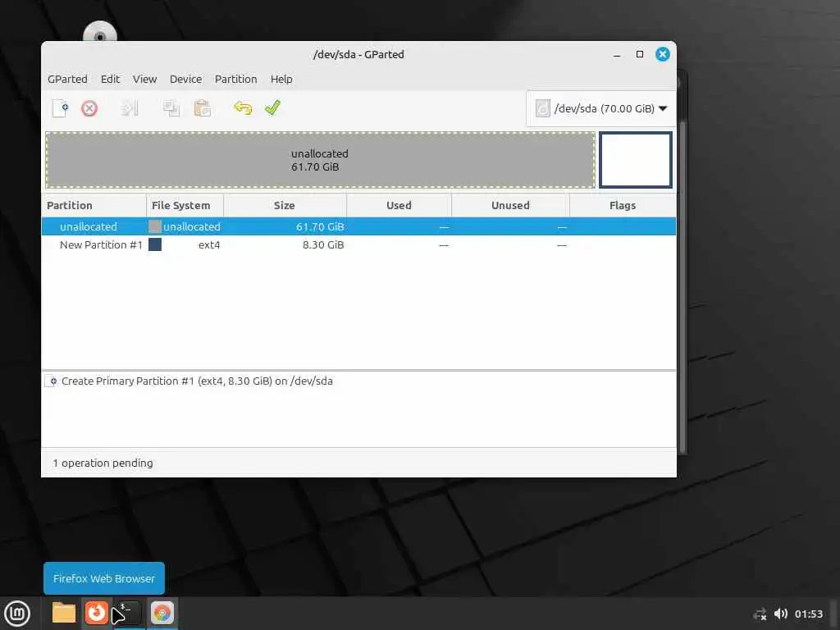Open the Linux Mint start menu
Viewport: 840px width, 630px height.
(17, 614)
